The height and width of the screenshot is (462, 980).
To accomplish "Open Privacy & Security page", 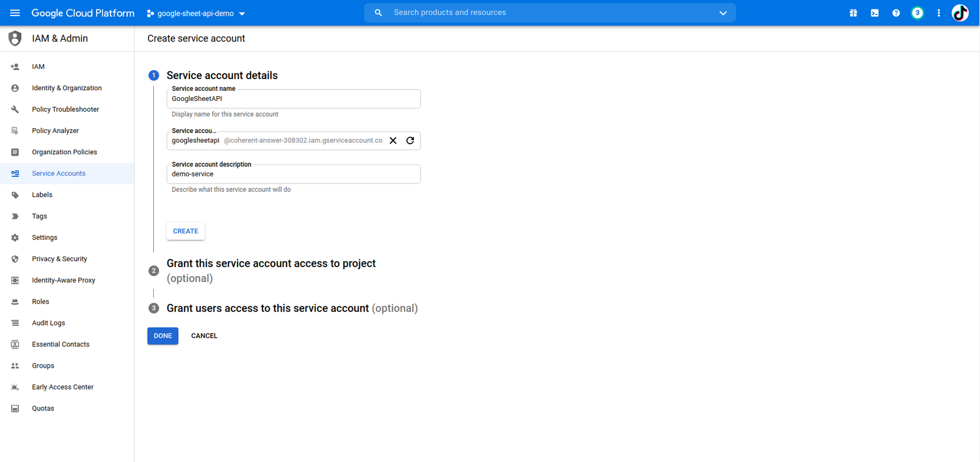I will (x=67, y=259).
